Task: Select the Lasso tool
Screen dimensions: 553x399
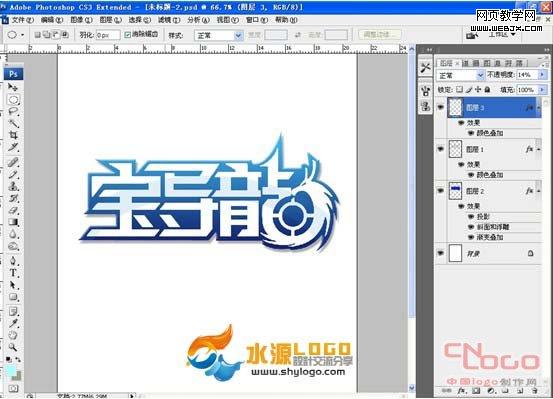Action: tap(13, 111)
